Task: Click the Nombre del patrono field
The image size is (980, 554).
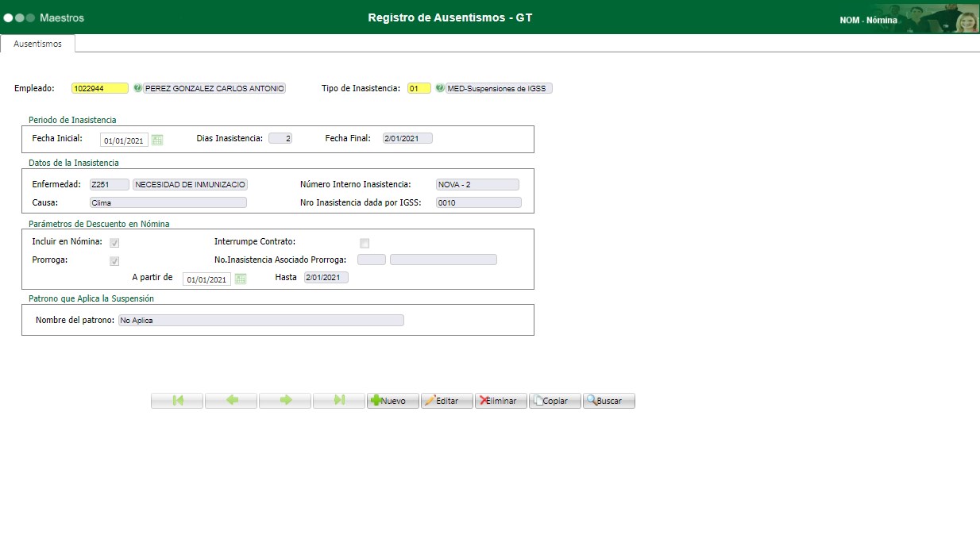Action: [x=260, y=320]
